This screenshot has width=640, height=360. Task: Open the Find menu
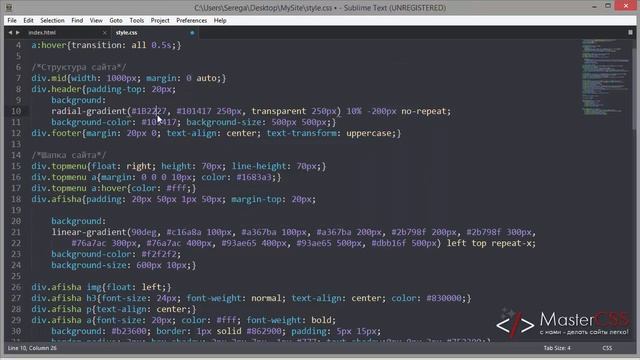click(77, 20)
